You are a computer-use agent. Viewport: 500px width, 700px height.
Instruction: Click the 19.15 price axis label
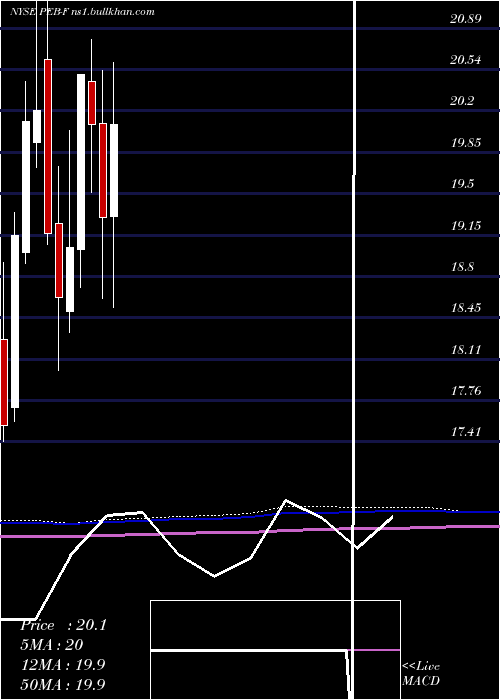(466, 225)
